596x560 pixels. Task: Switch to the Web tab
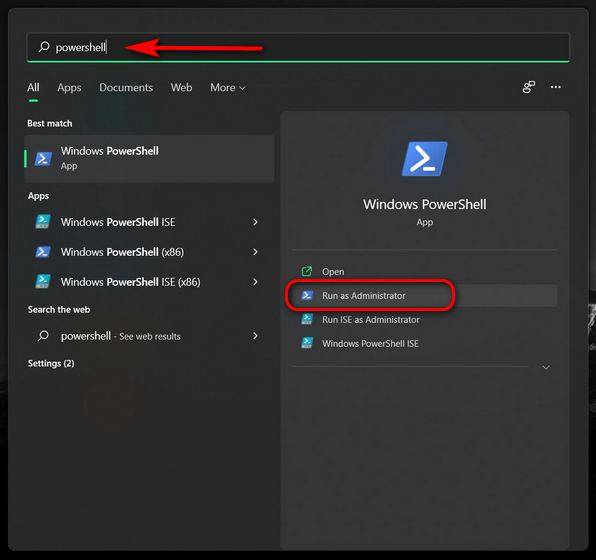[x=181, y=87]
